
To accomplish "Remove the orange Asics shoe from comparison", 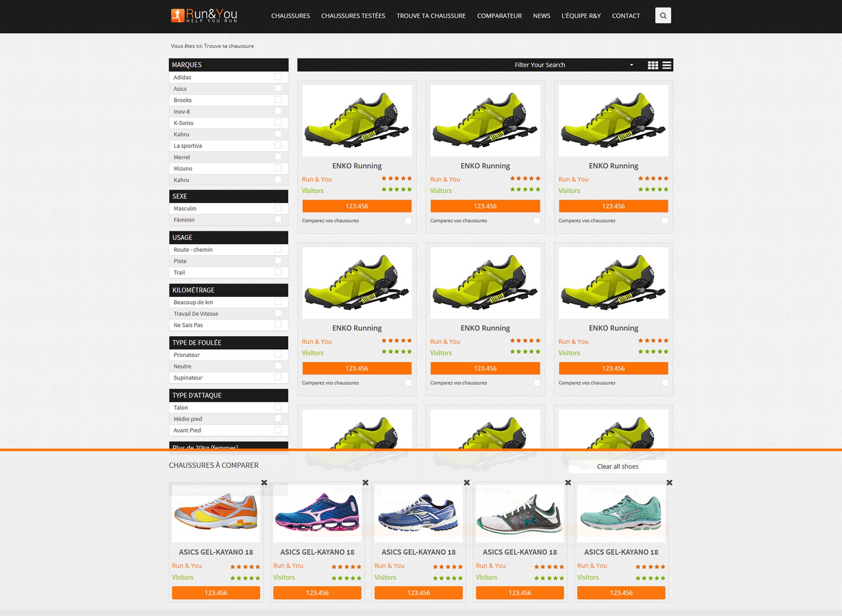I will click(x=264, y=482).
